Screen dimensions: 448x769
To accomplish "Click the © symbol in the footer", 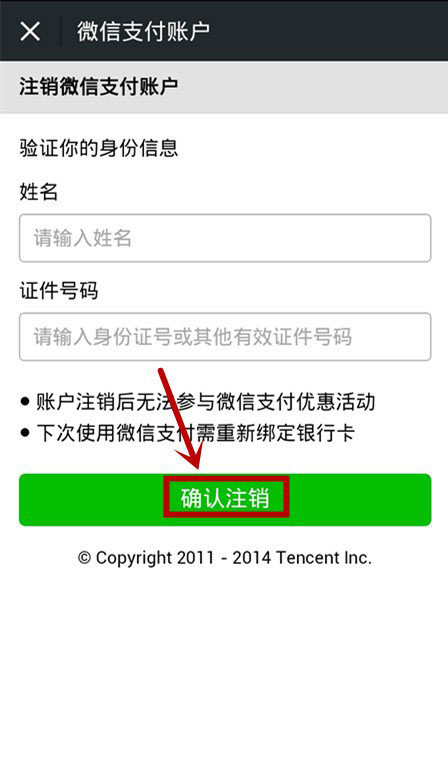I will (x=84, y=558).
